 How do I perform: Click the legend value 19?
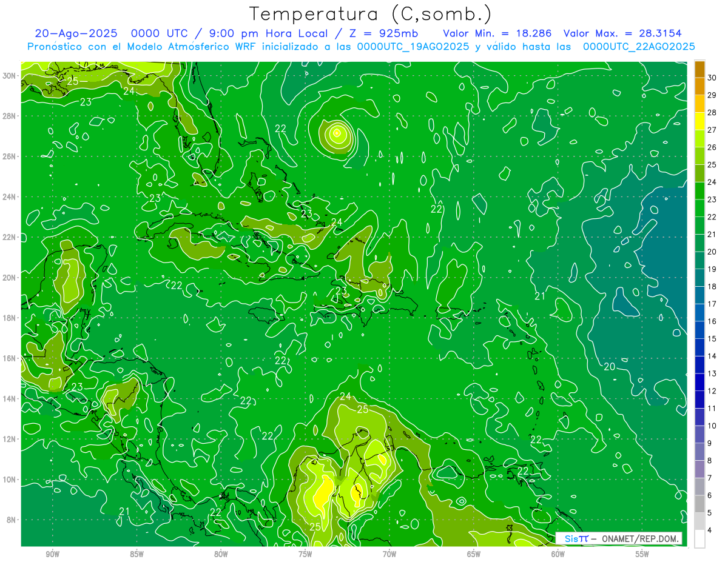[712, 269]
